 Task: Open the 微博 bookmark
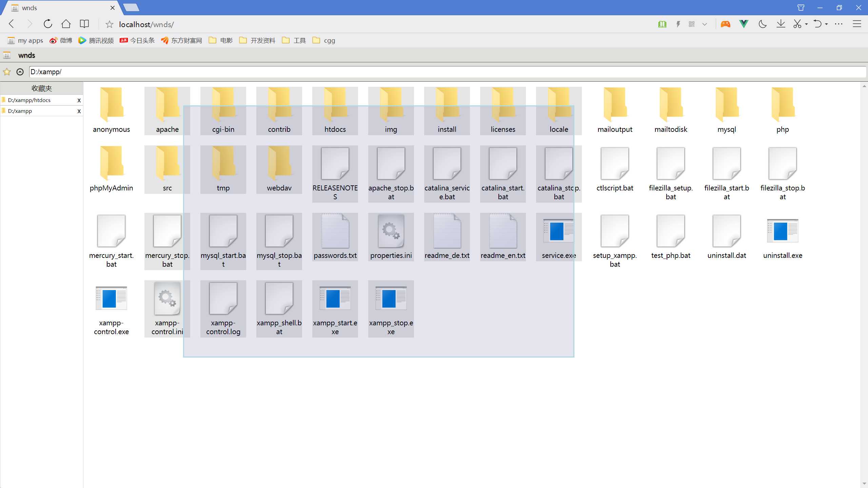tap(61, 41)
